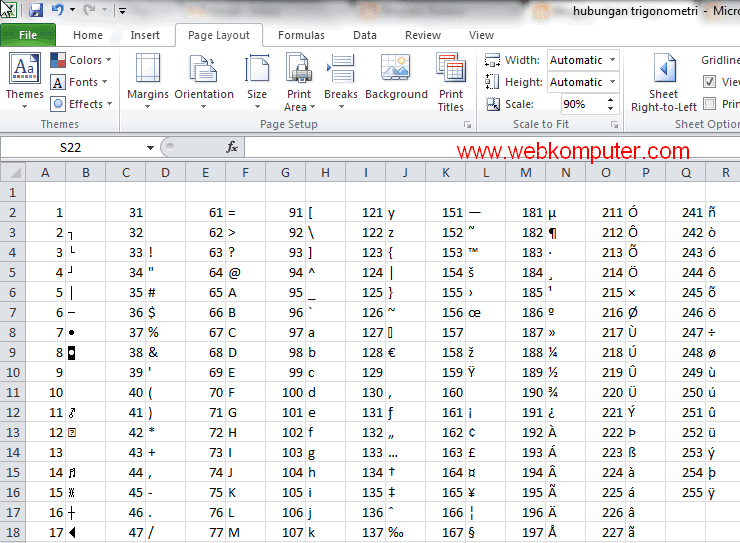
Task: Click the Undo arrow icon
Action: [58, 9]
